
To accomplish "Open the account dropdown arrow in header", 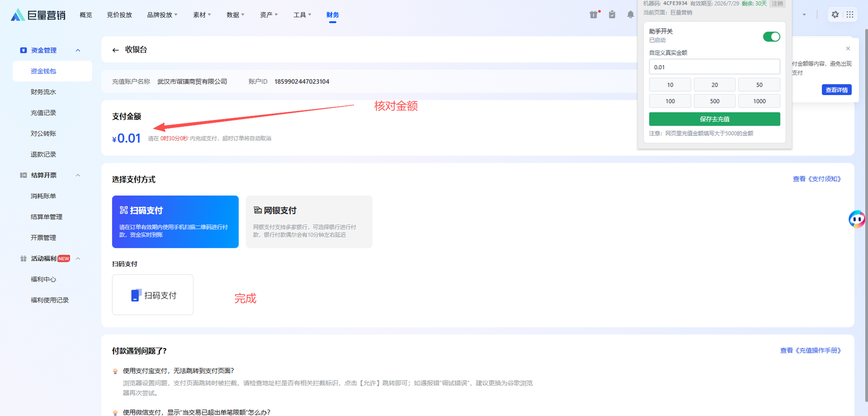I will [x=804, y=15].
